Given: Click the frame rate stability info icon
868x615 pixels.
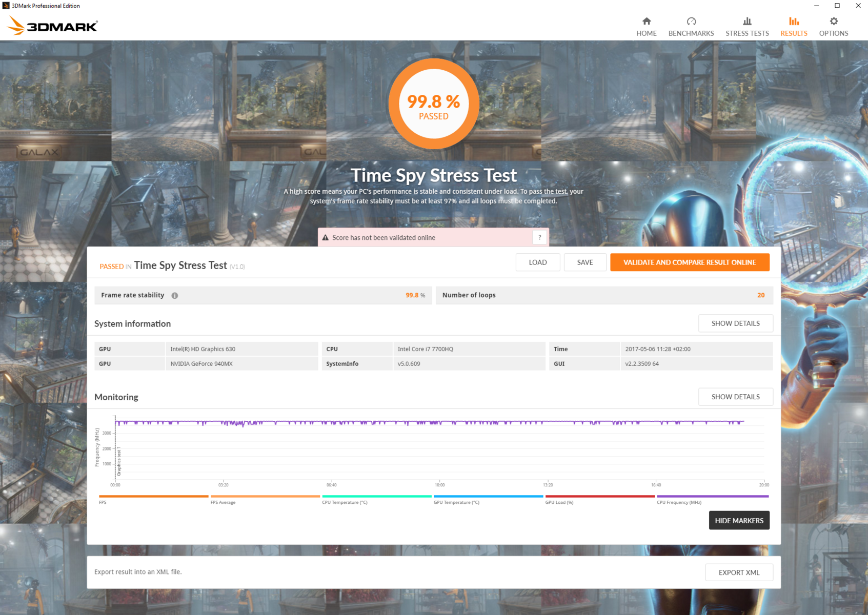Looking at the screenshot, I should 175,296.
